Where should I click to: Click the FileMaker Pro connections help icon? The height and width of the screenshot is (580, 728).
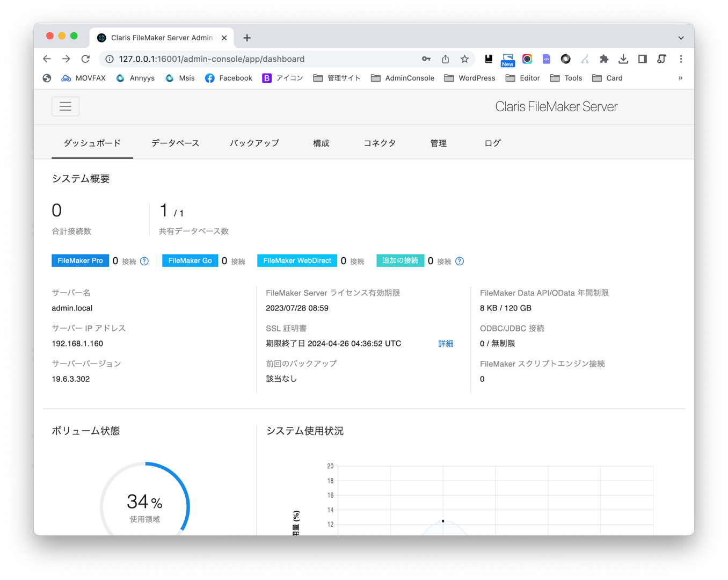coord(144,261)
